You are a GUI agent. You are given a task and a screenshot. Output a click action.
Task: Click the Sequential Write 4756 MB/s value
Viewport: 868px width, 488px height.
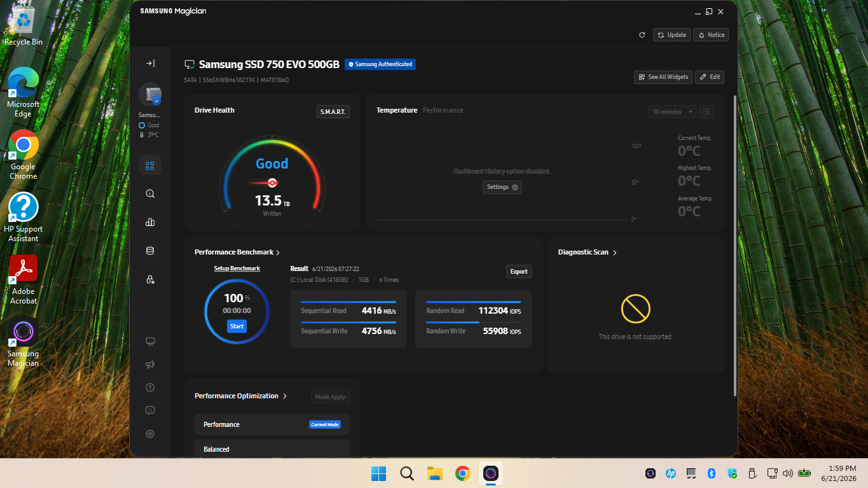379,331
